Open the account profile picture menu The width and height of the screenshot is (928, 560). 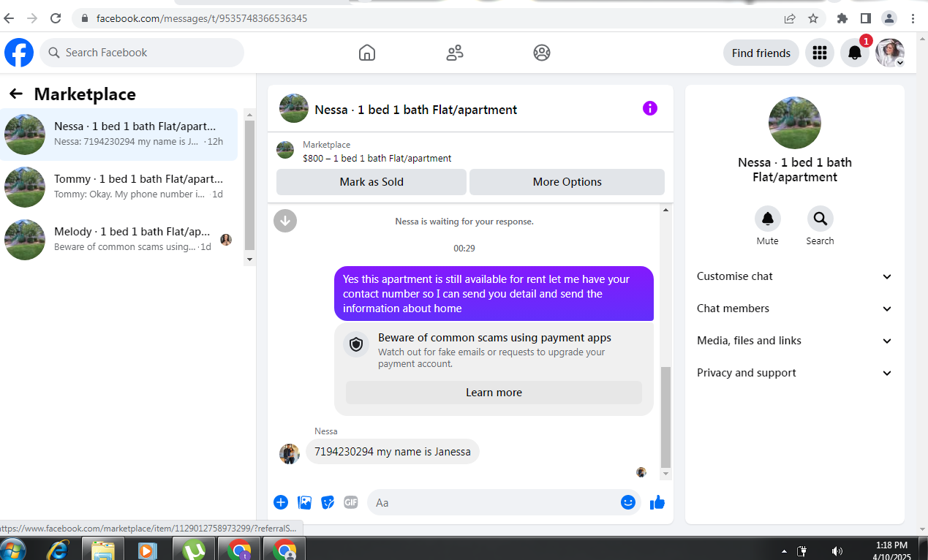click(890, 53)
